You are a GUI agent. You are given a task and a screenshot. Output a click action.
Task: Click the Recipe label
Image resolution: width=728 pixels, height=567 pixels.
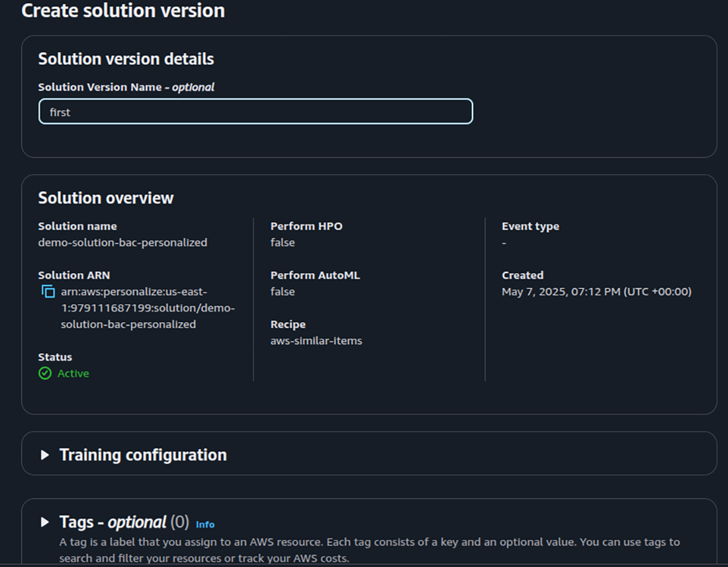[288, 324]
